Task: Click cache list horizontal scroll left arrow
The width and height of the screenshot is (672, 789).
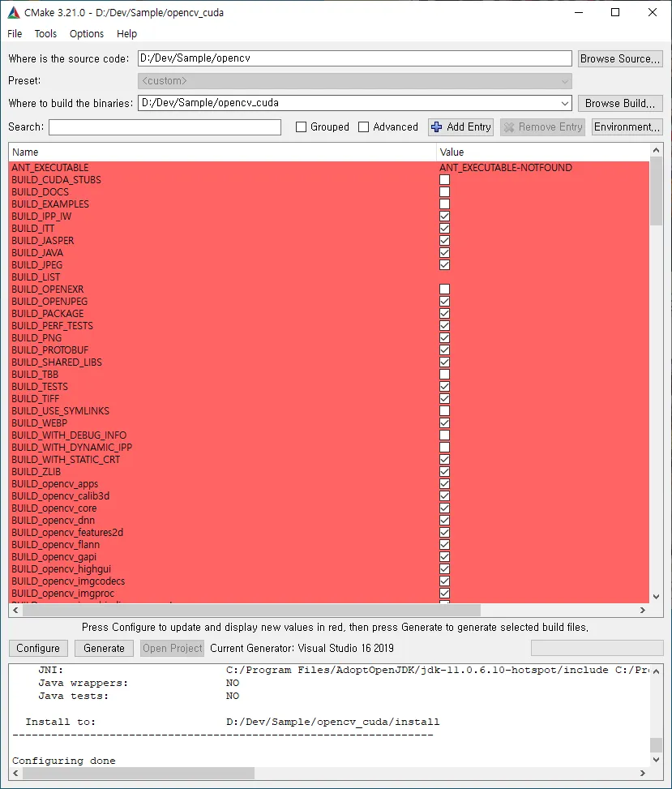Action: 15,611
